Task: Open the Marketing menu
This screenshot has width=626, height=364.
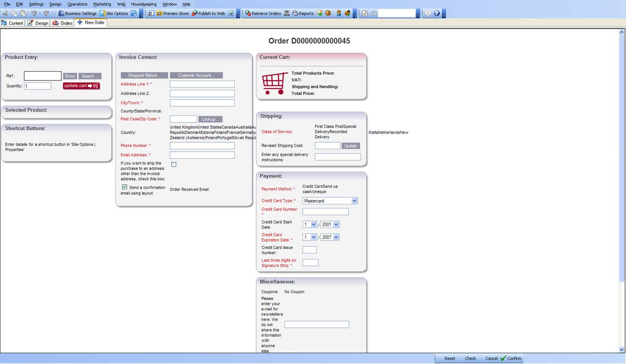Action: coord(102,4)
